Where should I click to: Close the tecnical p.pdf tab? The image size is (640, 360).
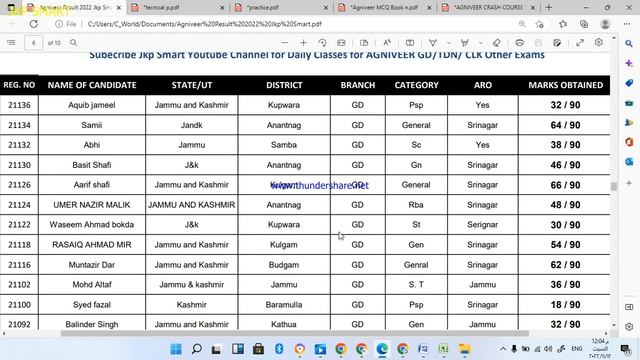tap(222, 8)
